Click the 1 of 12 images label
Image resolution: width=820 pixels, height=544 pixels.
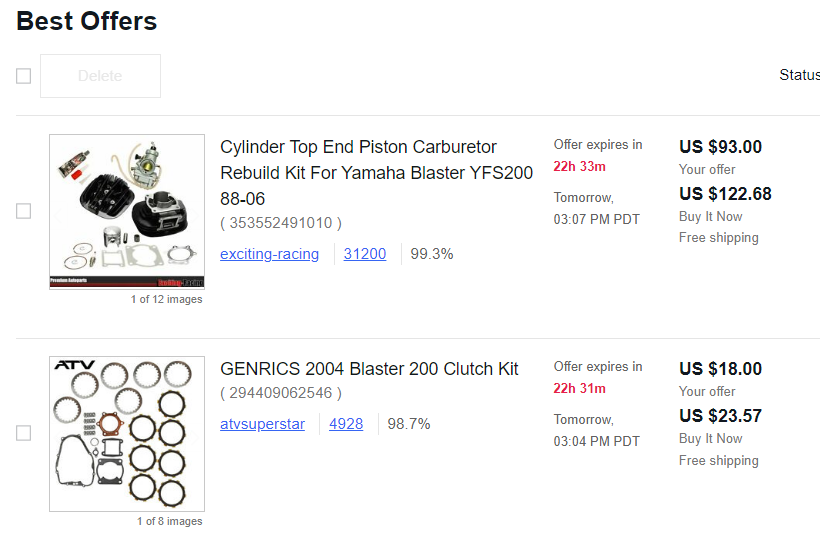(166, 299)
